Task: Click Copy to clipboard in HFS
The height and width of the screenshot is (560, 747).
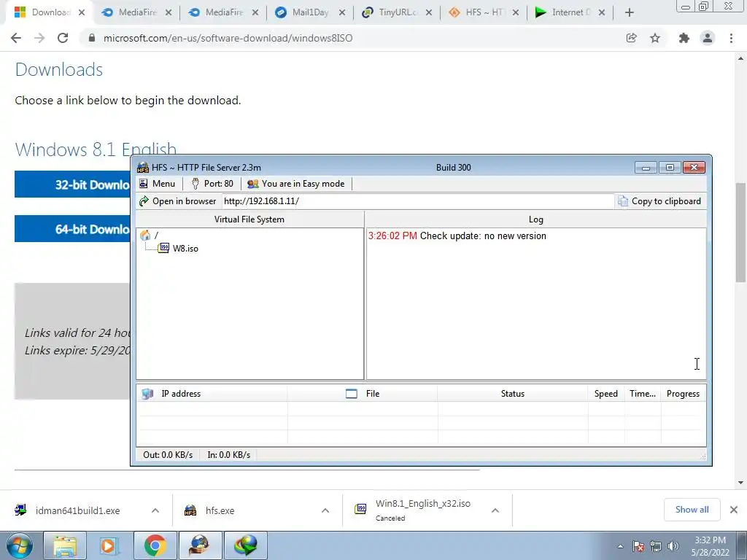Action: pyautogui.click(x=659, y=201)
